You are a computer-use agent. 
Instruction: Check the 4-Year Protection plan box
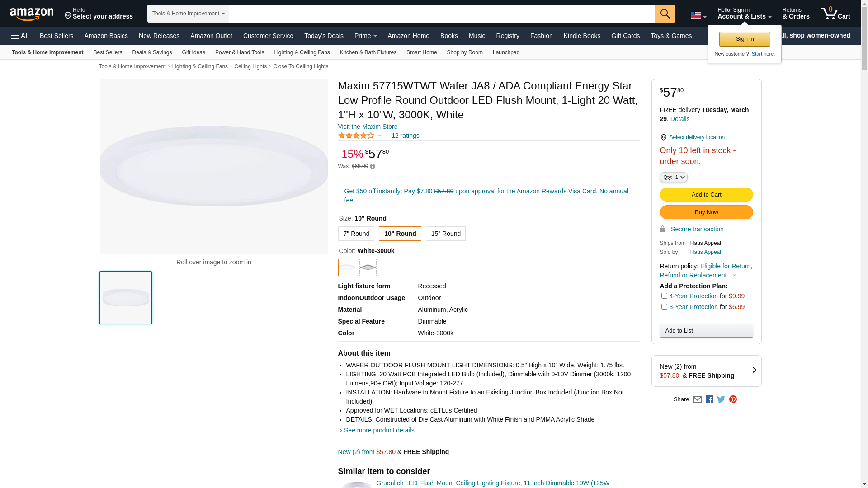coord(664,296)
